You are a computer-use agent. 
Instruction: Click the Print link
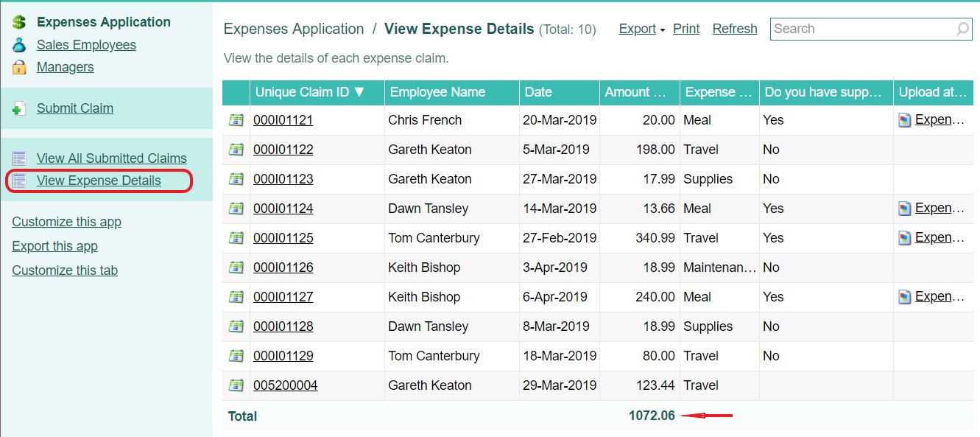pyautogui.click(x=686, y=29)
